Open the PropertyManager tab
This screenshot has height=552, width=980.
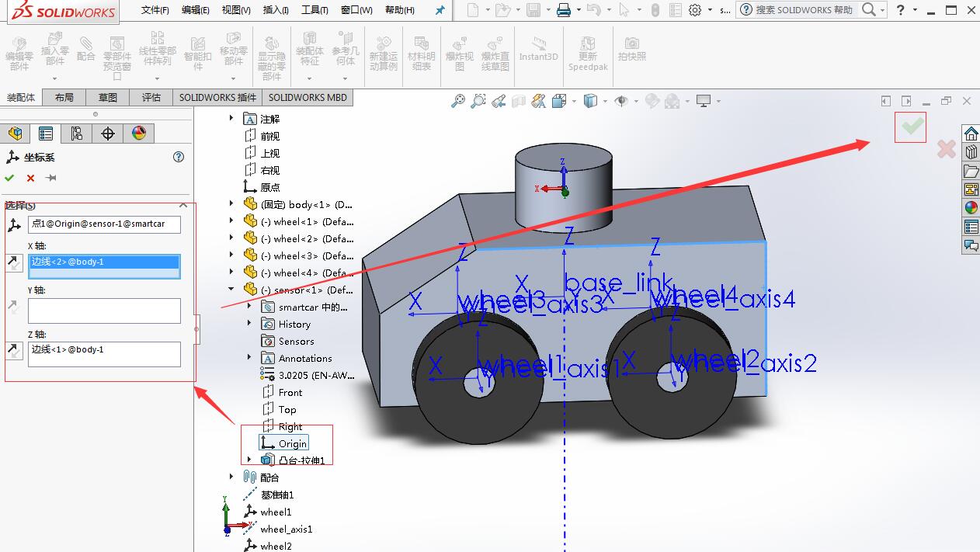[x=46, y=134]
